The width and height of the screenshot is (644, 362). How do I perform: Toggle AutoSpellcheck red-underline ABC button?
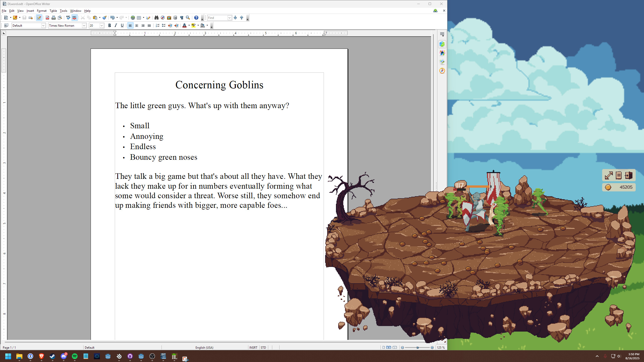(x=74, y=18)
